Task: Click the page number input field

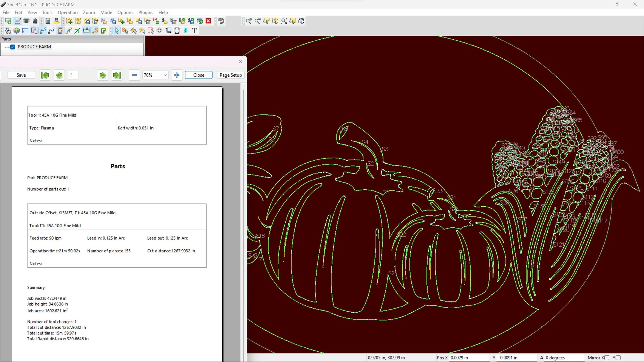Action: click(x=73, y=75)
